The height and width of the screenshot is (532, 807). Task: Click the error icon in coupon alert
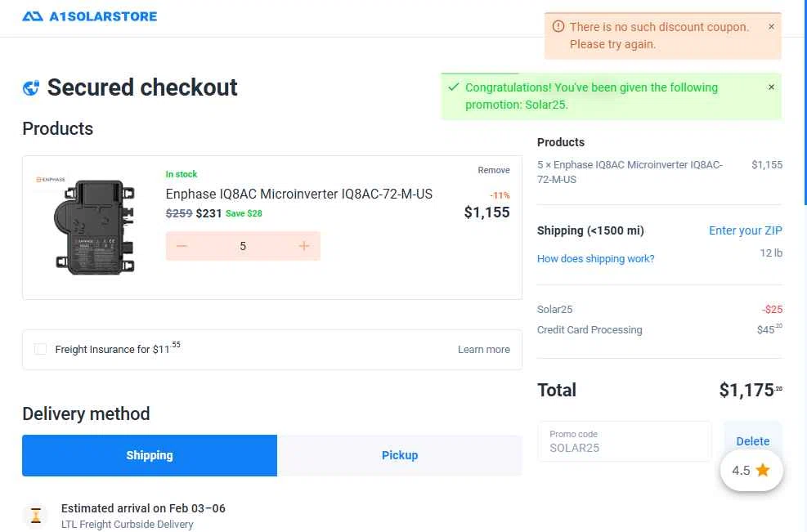click(x=558, y=26)
